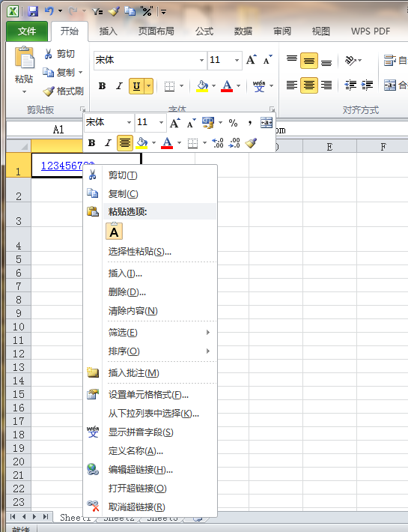Increase font size in ribbon
This screenshot has height=532, width=408.
(x=251, y=60)
